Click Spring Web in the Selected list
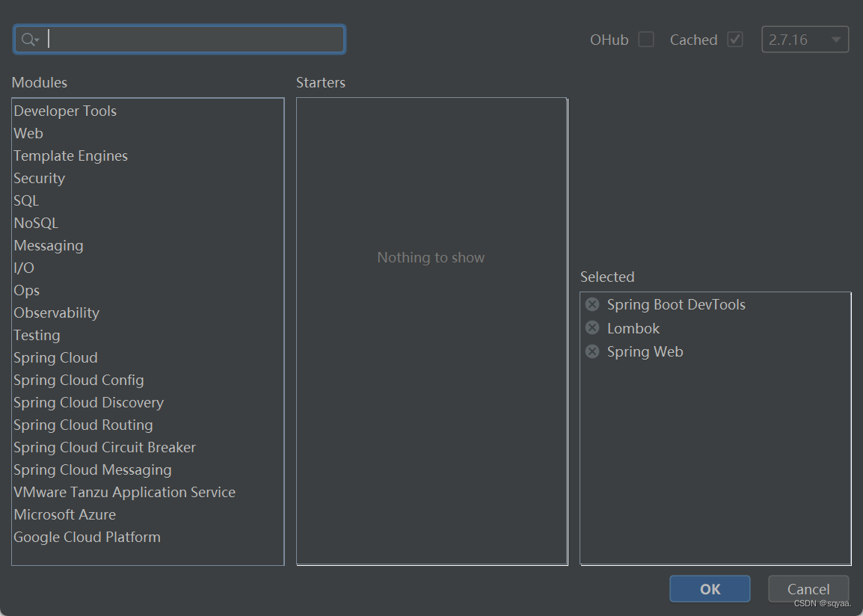Viewport: 863px width, 616px height. click(x=645, y=351)
